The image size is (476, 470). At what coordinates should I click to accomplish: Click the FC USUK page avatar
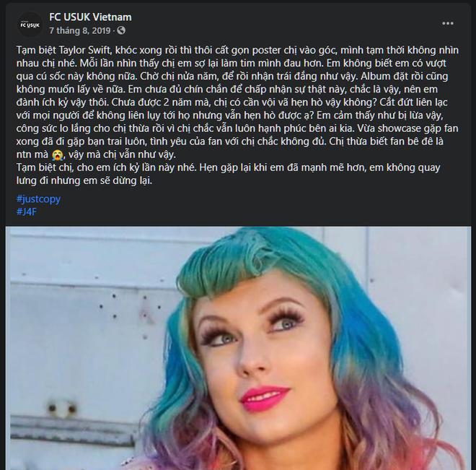30,25
